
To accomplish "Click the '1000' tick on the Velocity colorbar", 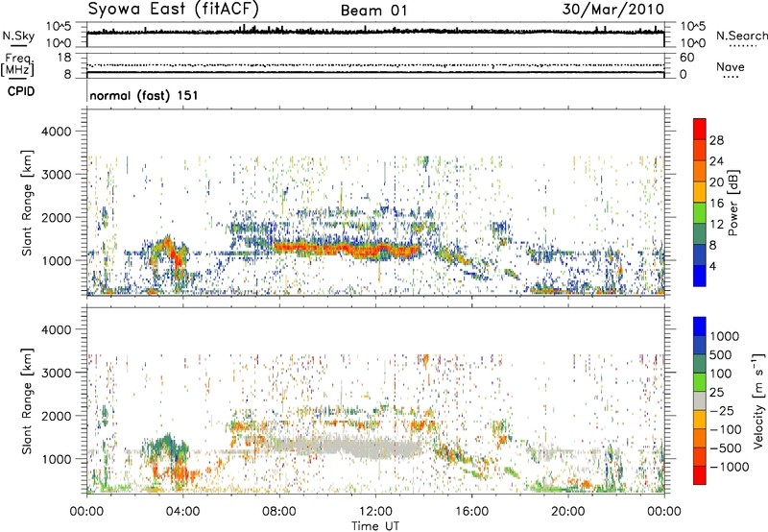I will pyautogui.click(x=724, y=336).
